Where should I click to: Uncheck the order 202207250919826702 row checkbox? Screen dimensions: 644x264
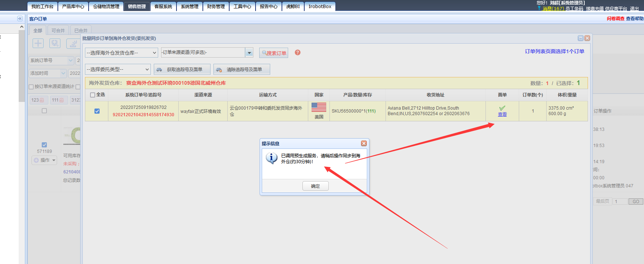[97, 111]
